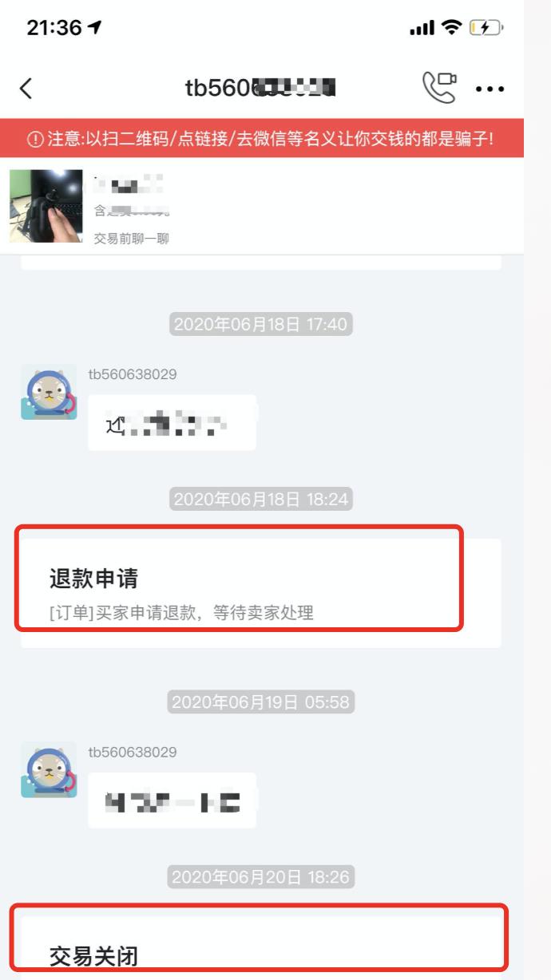Tap the battery indicator in the status bar
551x980 pixels.
pos(486,28)
